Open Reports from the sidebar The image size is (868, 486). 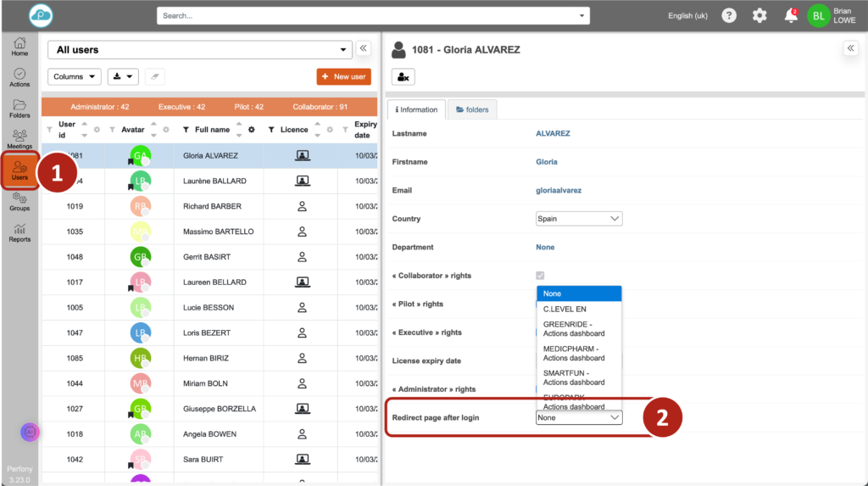click(19, 232)
